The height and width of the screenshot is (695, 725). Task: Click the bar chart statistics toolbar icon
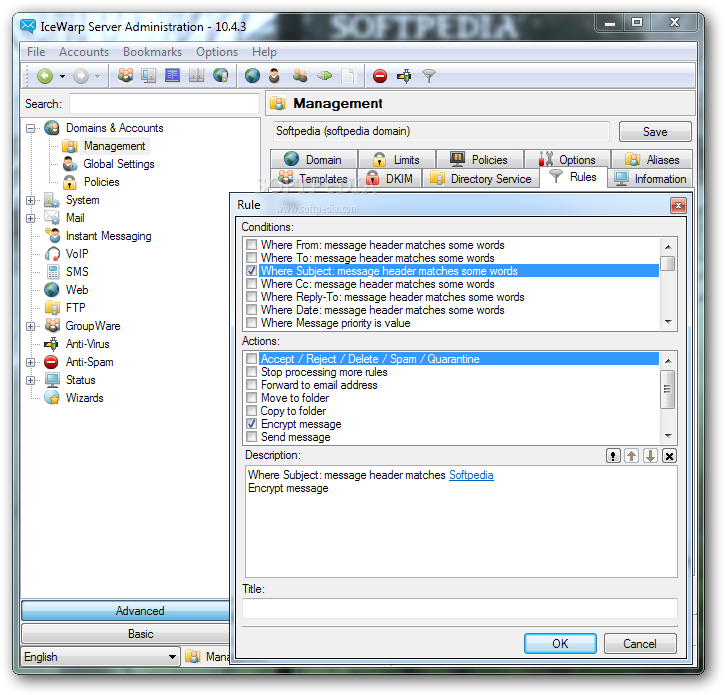[197, 75]
